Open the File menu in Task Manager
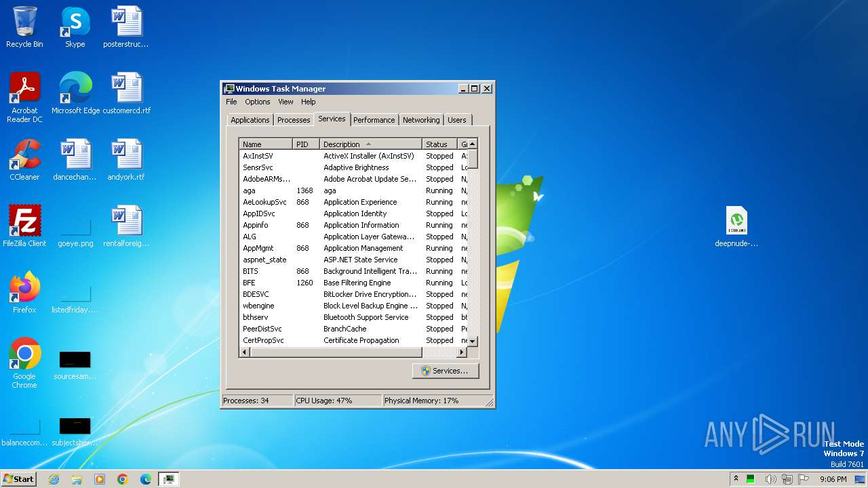 [231, 102]
